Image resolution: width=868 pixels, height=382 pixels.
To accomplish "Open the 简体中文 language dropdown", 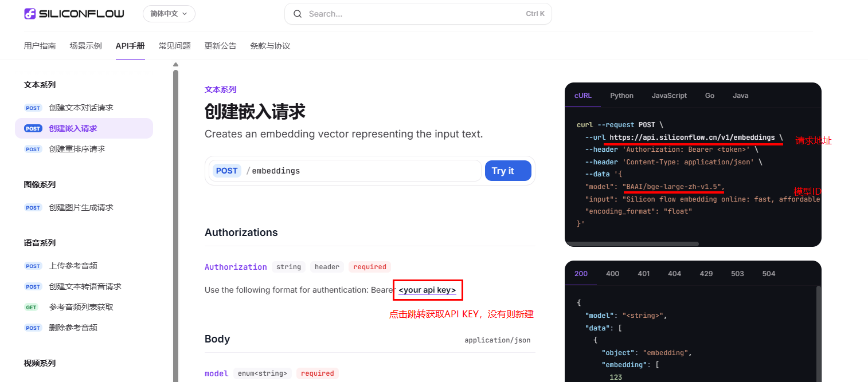I will pyautogui.click(x=169, y=14).
